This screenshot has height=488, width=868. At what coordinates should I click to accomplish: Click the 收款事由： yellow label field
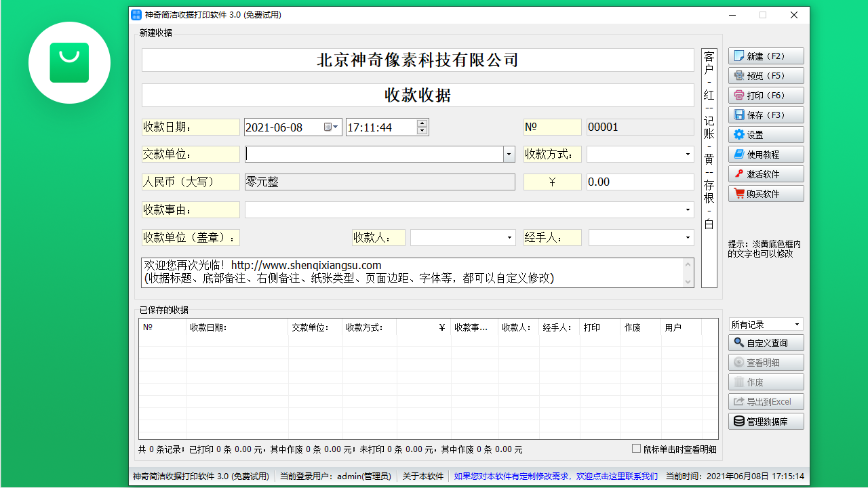click(x=191, y=210)
